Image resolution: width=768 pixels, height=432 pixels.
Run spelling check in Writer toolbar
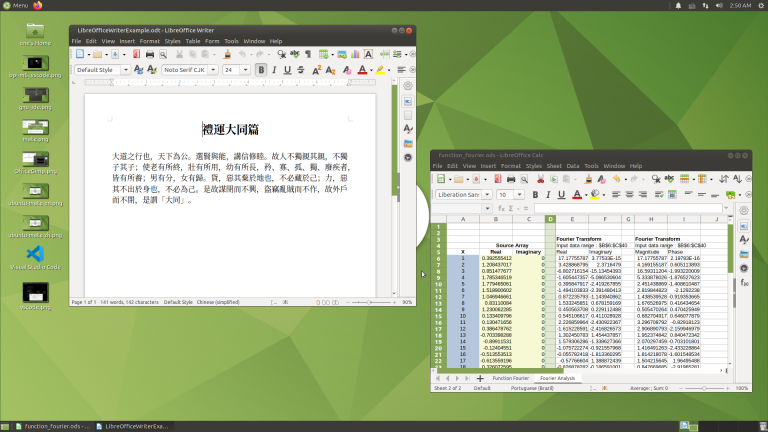point(294,54)
